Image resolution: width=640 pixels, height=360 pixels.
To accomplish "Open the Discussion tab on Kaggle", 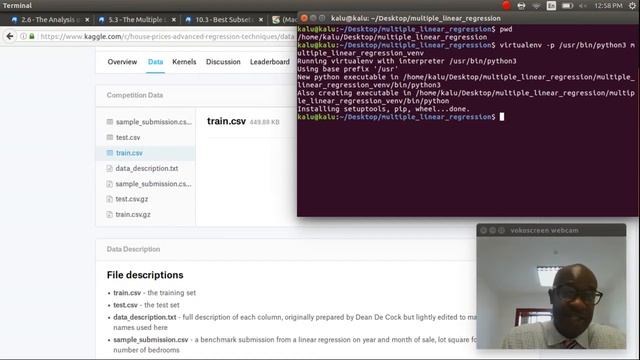I will click(x=223, y=62).
